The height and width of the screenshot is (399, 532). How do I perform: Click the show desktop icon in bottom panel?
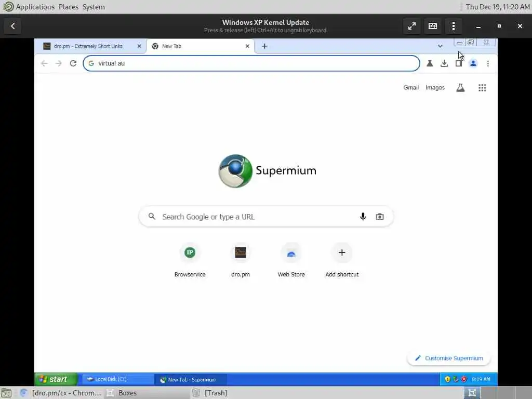click(6, 393)
